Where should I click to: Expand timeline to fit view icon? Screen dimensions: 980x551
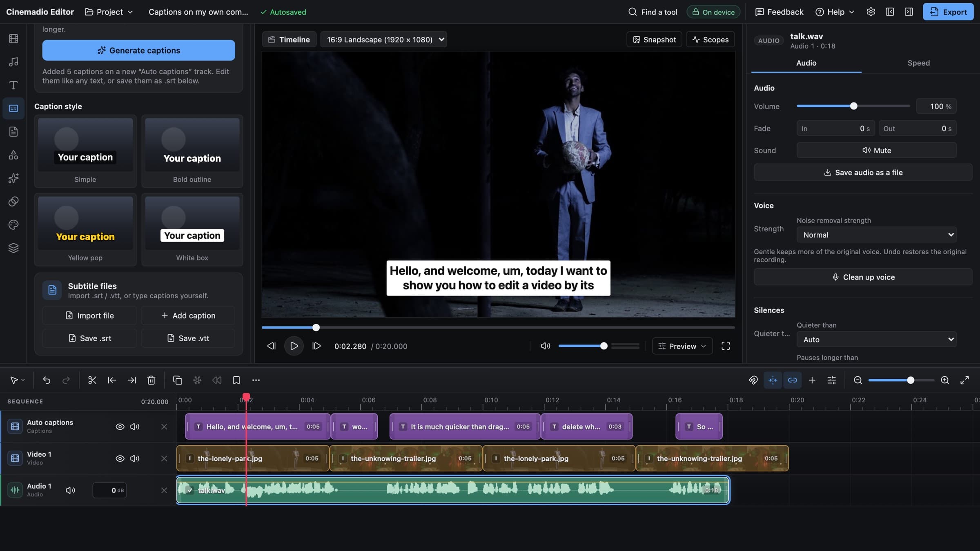(x=964, y=380)
